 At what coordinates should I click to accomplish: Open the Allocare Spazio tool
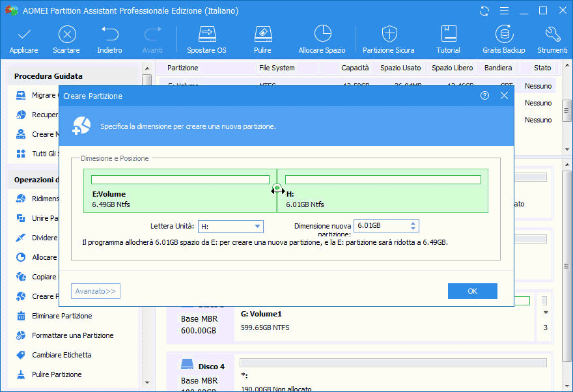[323, 34]
